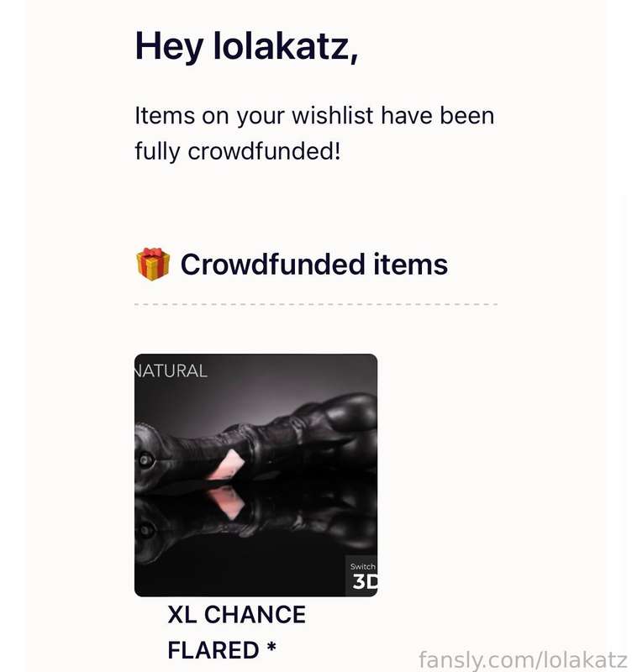
Task: Click the Switch 3D badge on thumbnail
Action: click(x=362, y=576)
